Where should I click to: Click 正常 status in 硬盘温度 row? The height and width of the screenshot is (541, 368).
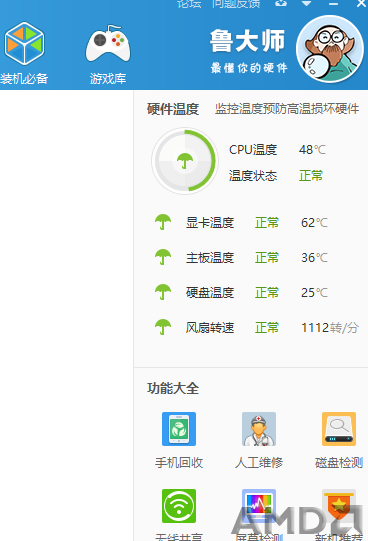click(267, 293)
